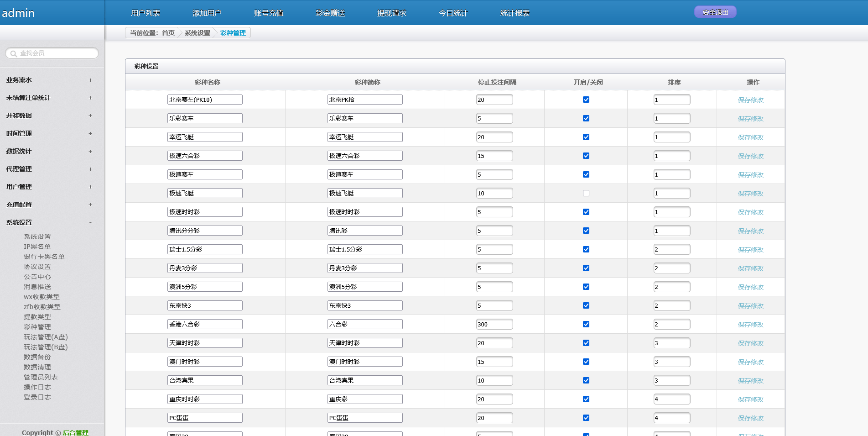Viewport: 868px width, 436px height.
Task: Expand the 开奖数据 plus icon
Action: coord(90,116)
